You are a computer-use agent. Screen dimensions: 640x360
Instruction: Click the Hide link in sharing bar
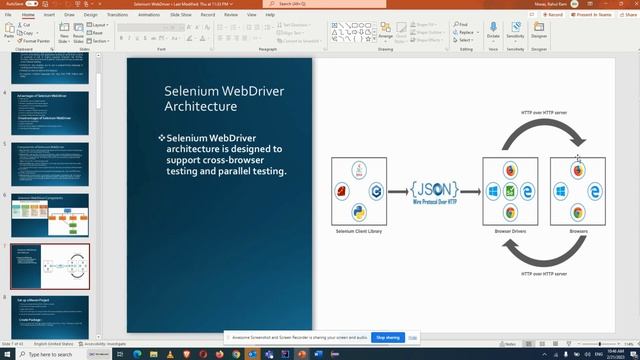412,338
